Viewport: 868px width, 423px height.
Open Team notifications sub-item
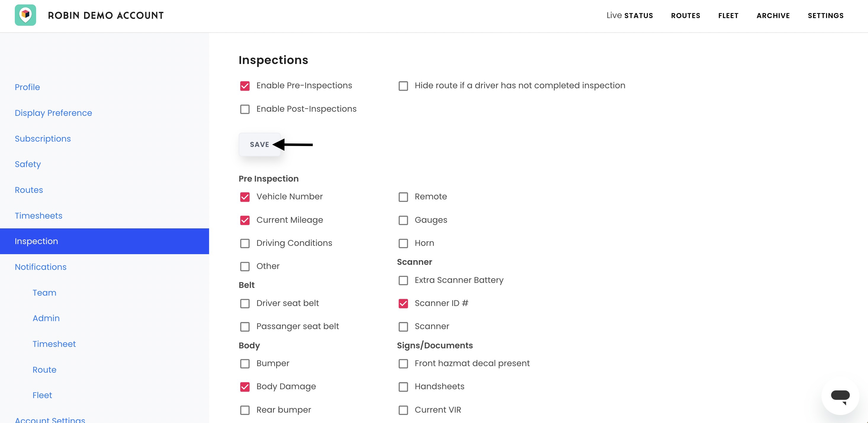pyautogui.click(x=44, y=293)
